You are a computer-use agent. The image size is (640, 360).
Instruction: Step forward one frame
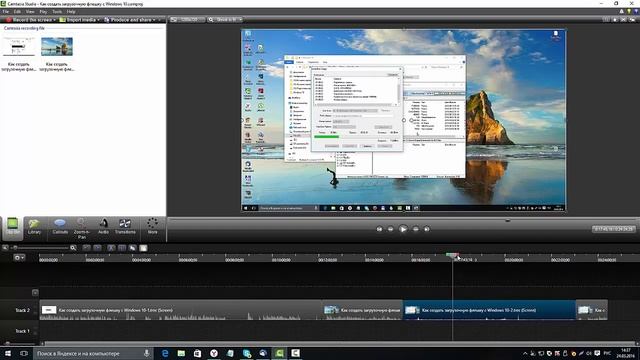click(416, 229)
